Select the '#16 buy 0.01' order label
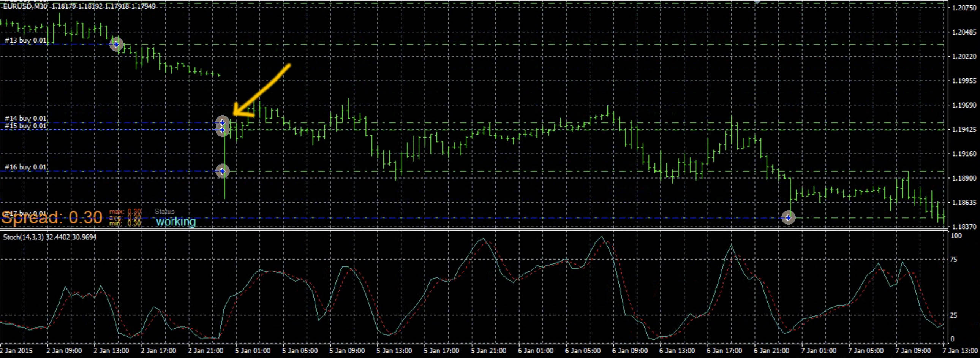Viewport: 980px width, 358px height. [x=25, y=167]
